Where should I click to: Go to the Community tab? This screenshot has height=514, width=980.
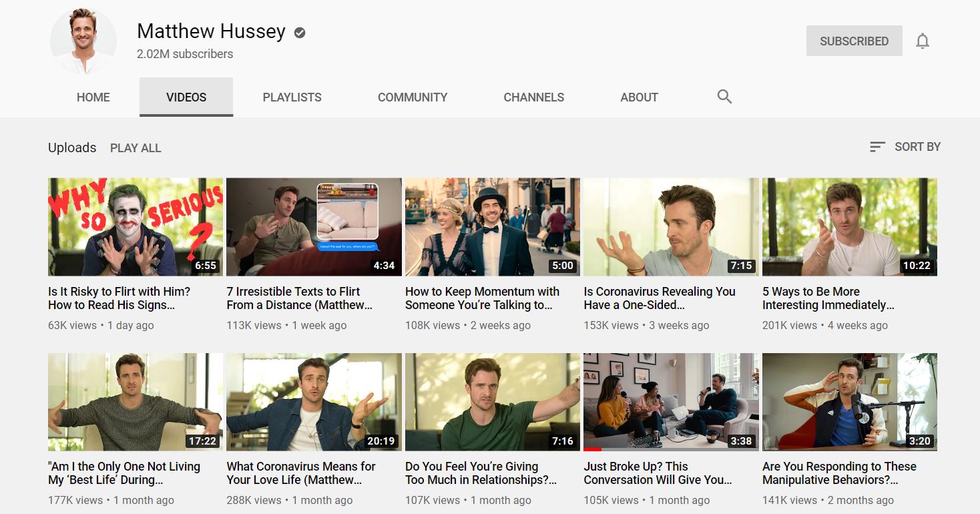[413, 97]
